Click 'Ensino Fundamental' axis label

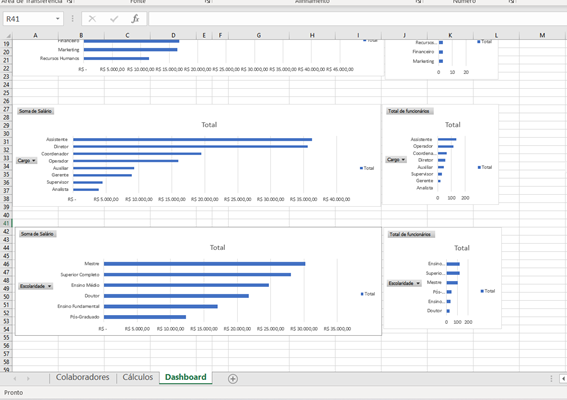click(x=78, y=306)
